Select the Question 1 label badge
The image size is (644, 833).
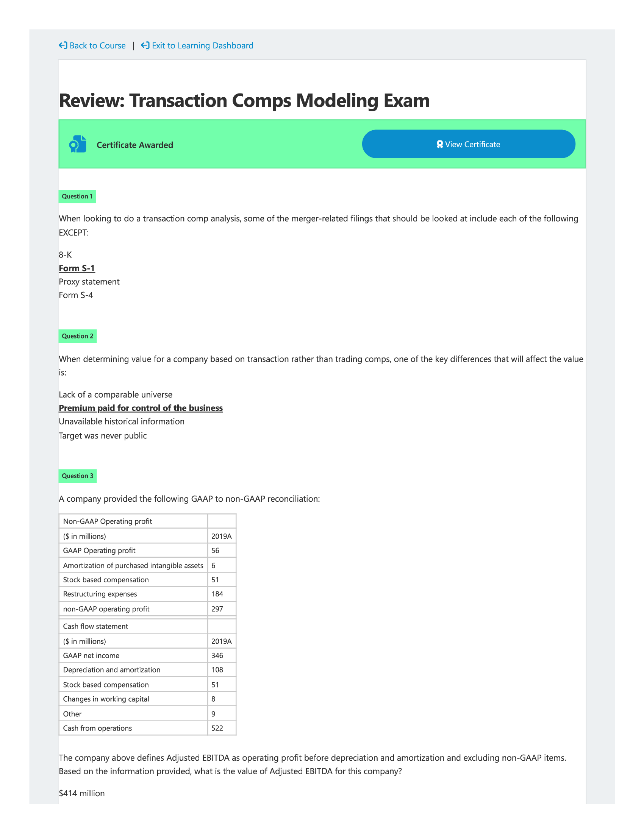coord(77,196)
